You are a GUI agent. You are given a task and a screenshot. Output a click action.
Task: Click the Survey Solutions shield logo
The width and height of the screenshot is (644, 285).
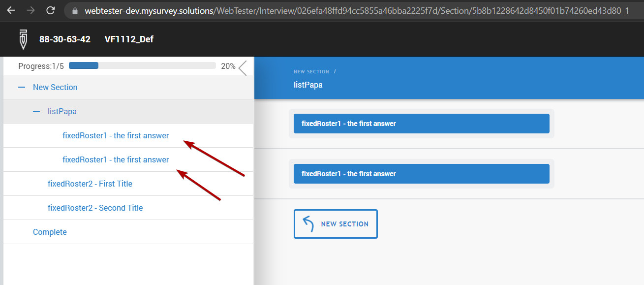[23, 39]
